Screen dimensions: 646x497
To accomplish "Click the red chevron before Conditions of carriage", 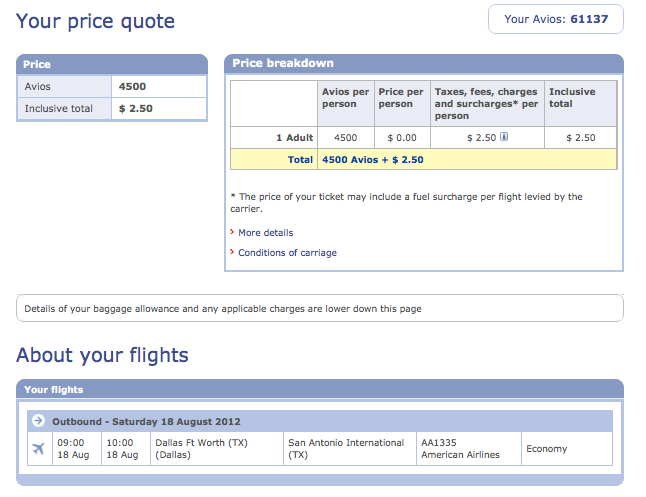I will (232, 253).
